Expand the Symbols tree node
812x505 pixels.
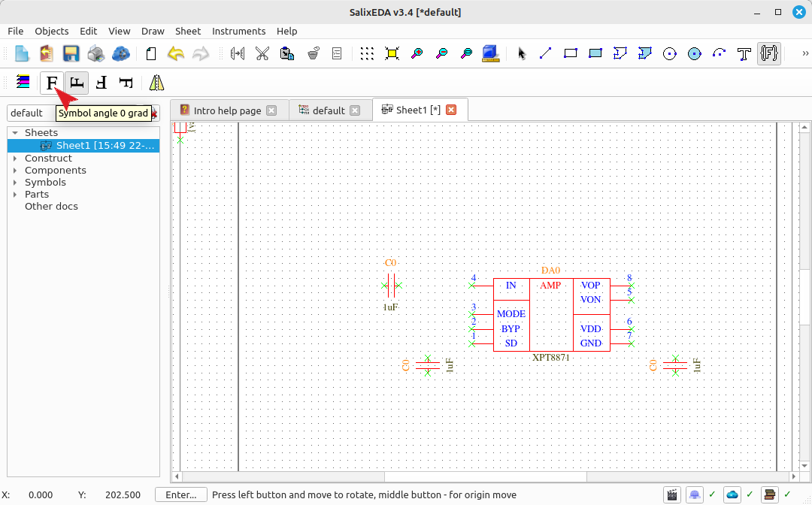(15, 182)
